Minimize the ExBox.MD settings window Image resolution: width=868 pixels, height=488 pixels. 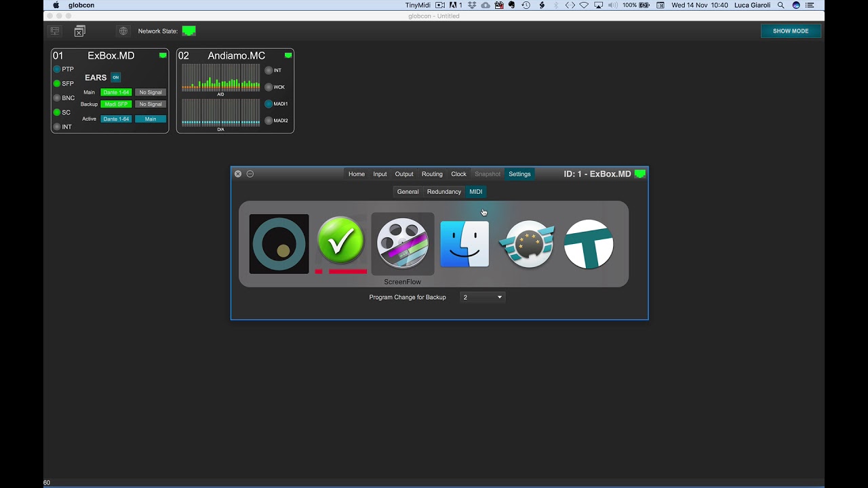[x=250, y=174]
